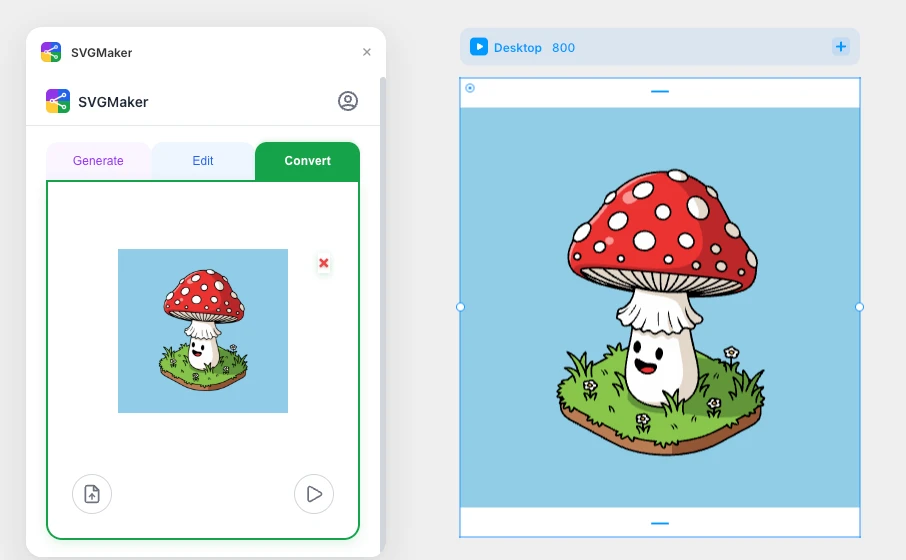Close the SVGMaker plugin panel
Screen dimensions: 906x560
click(366, 52)
